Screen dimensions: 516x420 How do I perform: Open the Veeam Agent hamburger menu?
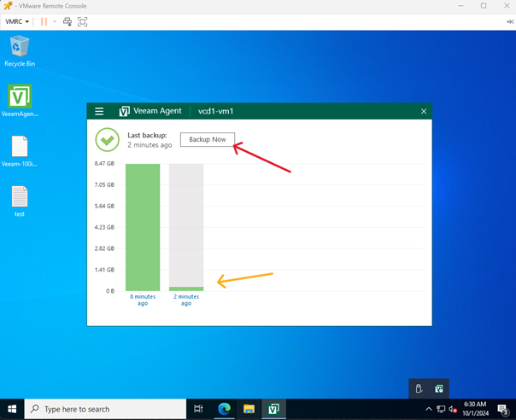(99, 112)
